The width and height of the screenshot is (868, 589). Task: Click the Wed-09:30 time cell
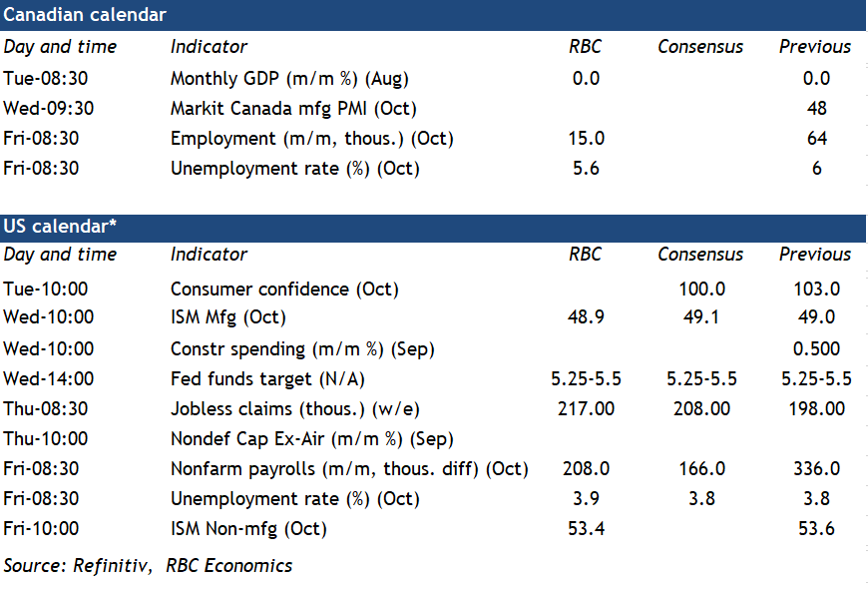(48, 108)
